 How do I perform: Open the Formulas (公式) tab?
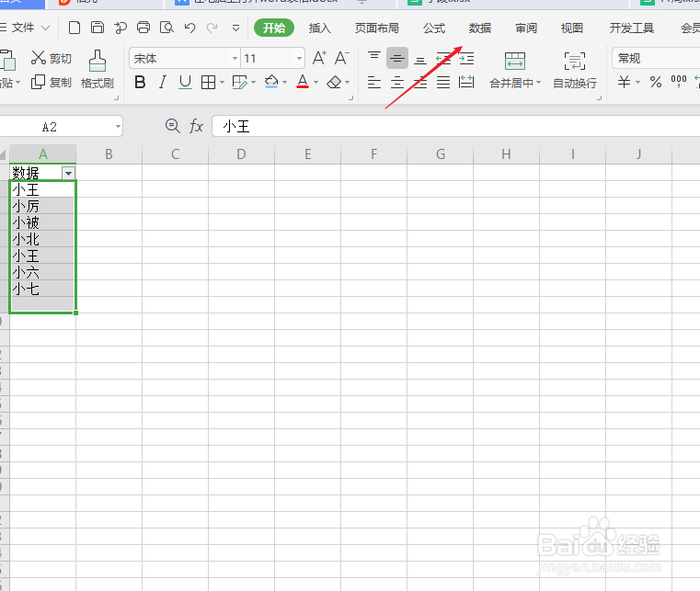click(x=434, y=28)
